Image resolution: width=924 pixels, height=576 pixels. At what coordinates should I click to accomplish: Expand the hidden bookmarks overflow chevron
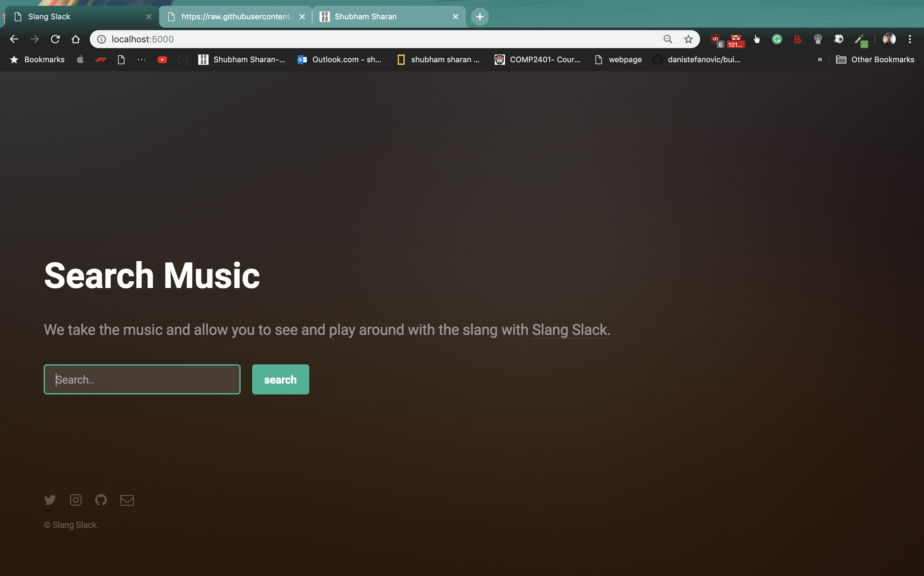click(820, 59)
